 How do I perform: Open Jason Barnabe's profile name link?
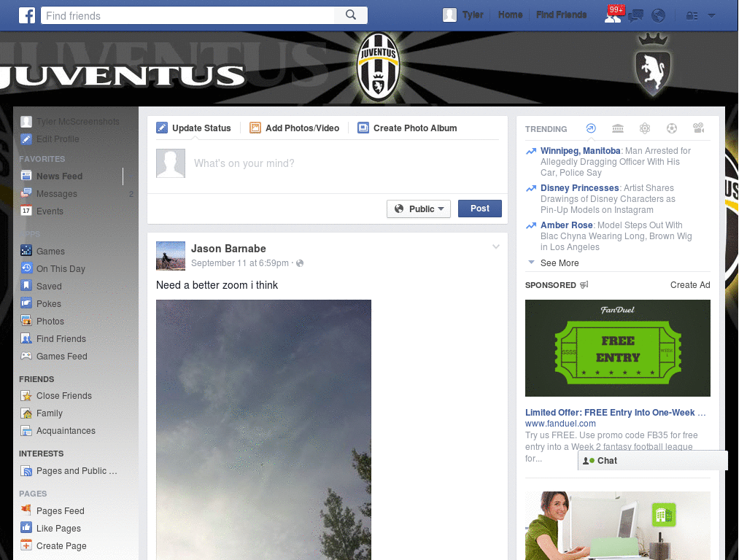(x=228, y=249)
